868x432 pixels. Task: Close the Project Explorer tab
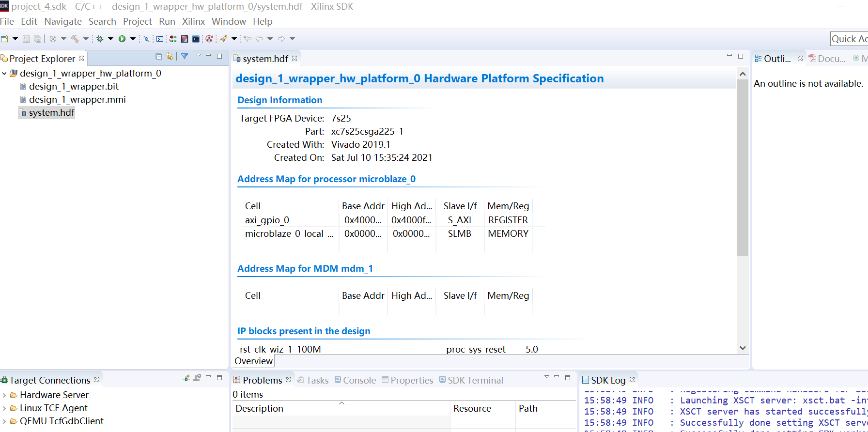click(81, 58)
